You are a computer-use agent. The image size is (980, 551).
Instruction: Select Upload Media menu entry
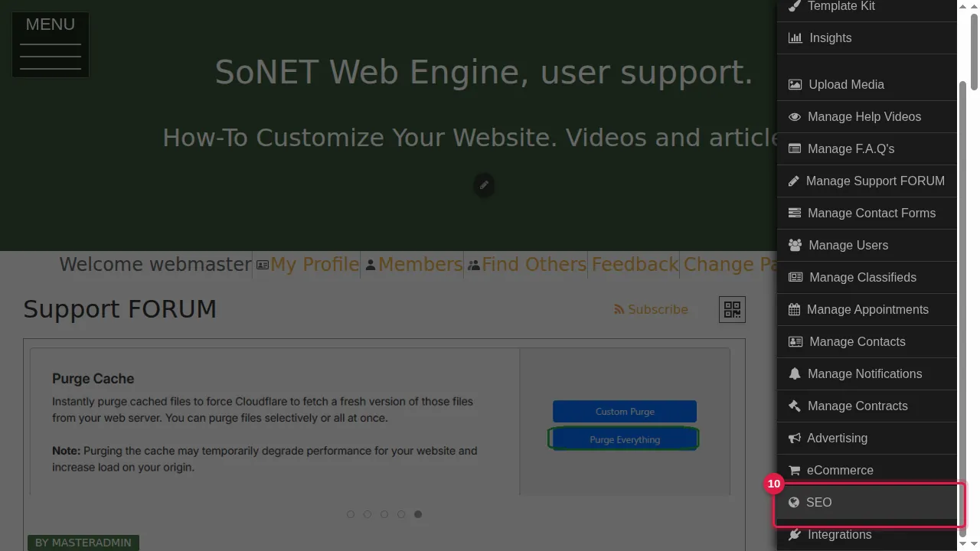[x=867, y=85]
